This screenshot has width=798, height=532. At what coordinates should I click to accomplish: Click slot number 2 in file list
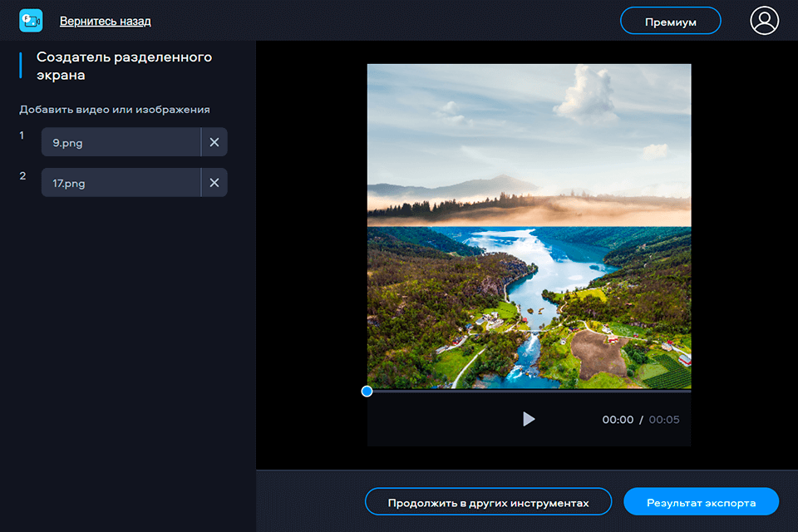23,176
